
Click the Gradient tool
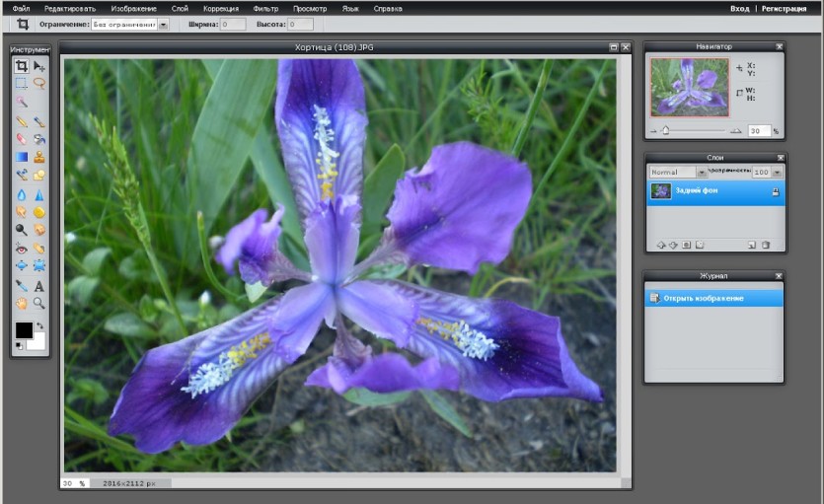pyautogui.click(x=21, y=157)
